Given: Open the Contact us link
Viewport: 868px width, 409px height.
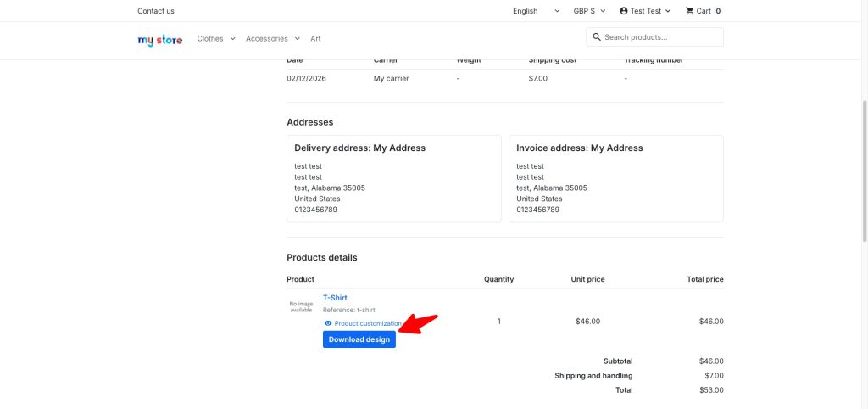Looking at the screenshot, I should 156,11.
